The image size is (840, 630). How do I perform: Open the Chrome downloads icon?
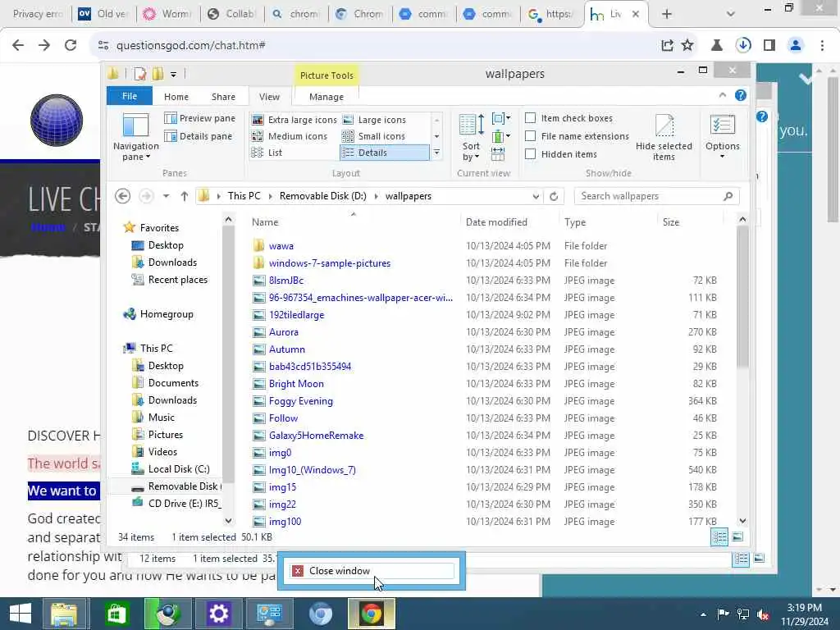tap(743, 46)
